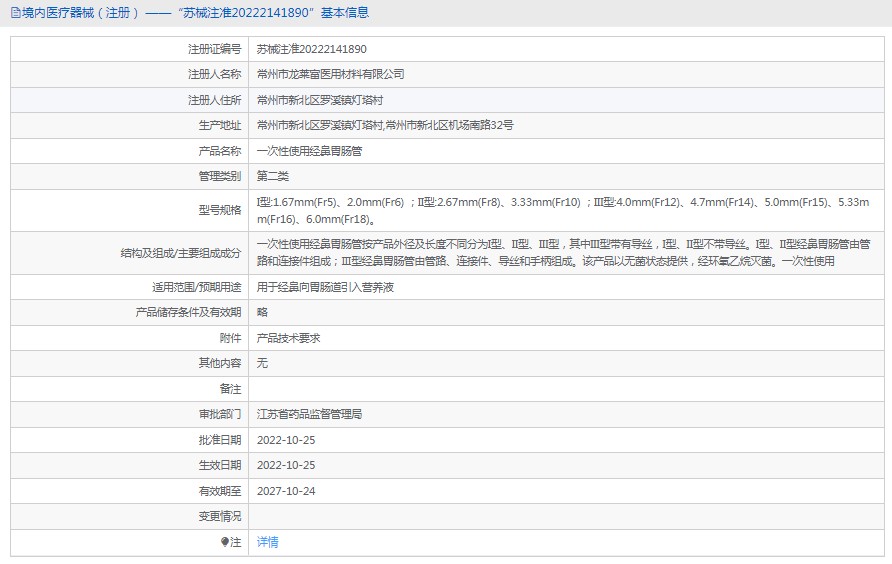
Task: Click expiry date 2027-10-24
Action: pyautogui.click(x=286, y=491)
